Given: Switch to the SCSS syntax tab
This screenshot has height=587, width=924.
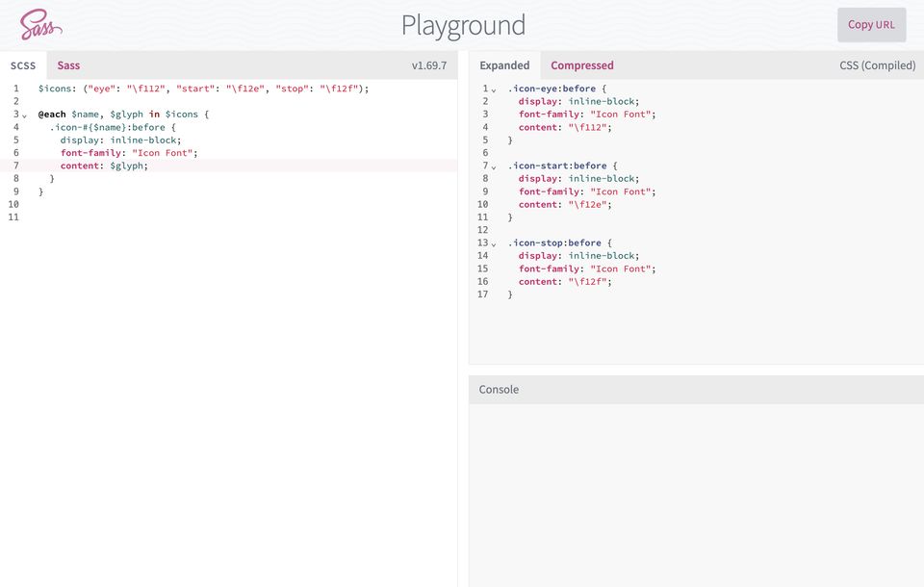Looking at the screenshot, I should [23, 65].
